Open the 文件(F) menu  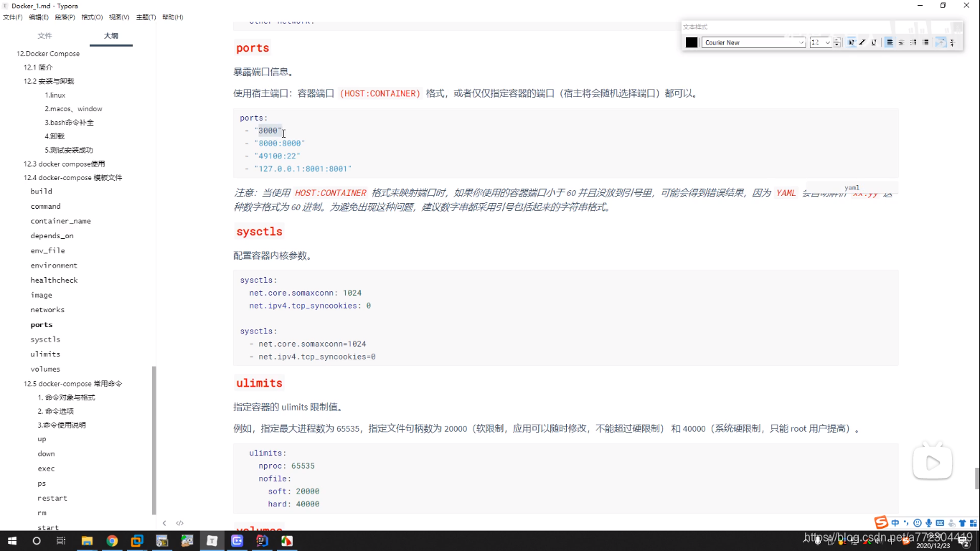[13, 17]
